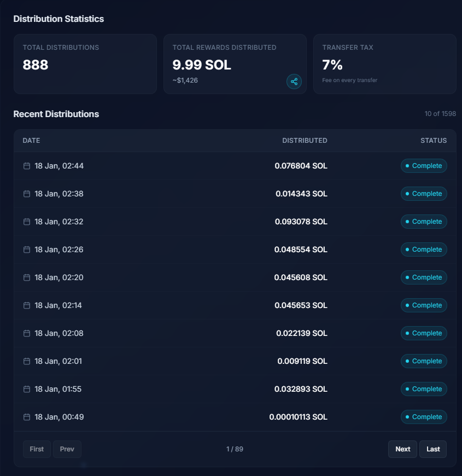Click the amount '0.022139 SOL'

point(302,333)
